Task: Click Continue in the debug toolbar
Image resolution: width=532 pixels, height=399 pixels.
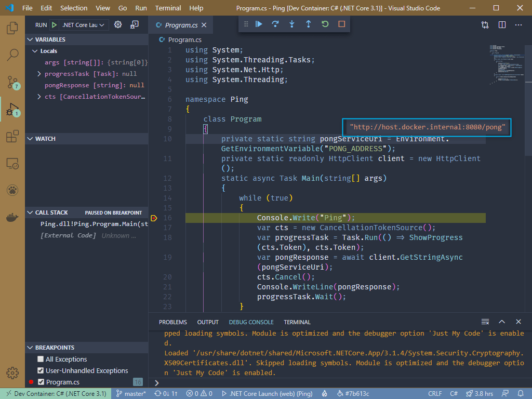Action: coord(258,24)
